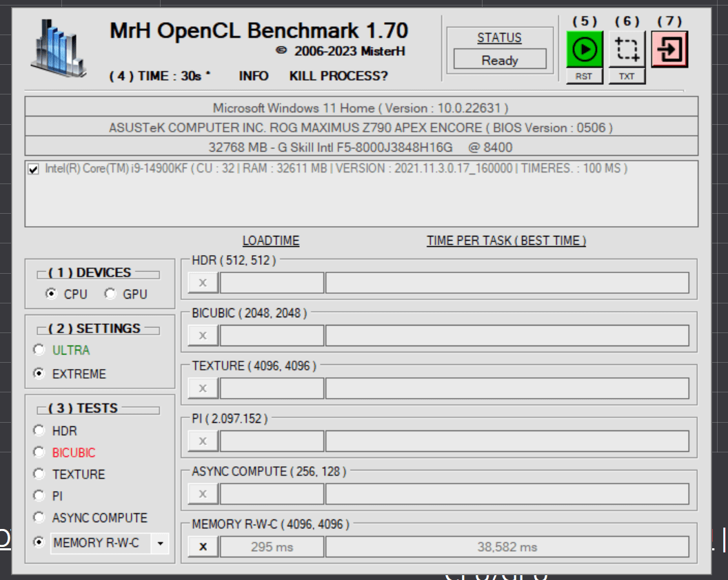728x580 pixels.
Task: Click the BICUBIC row X button
Action: pos(203,336)
